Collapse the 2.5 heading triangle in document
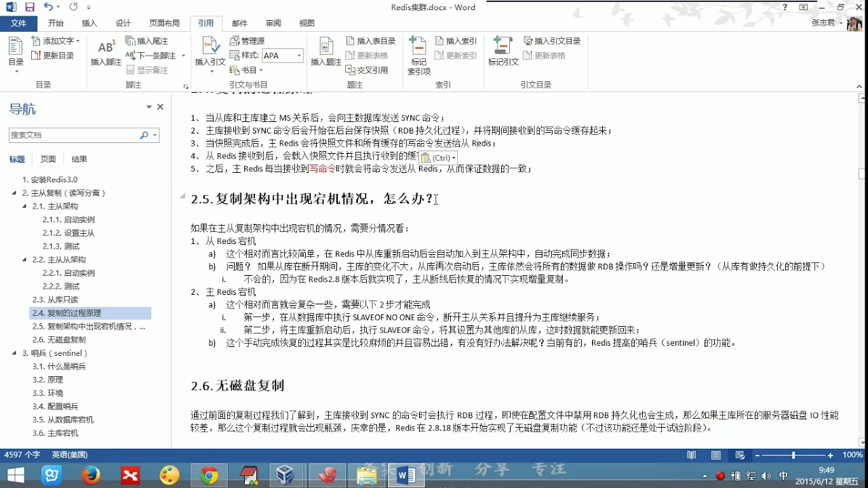This screenshot has width=868, height=488. coord(182,196)
